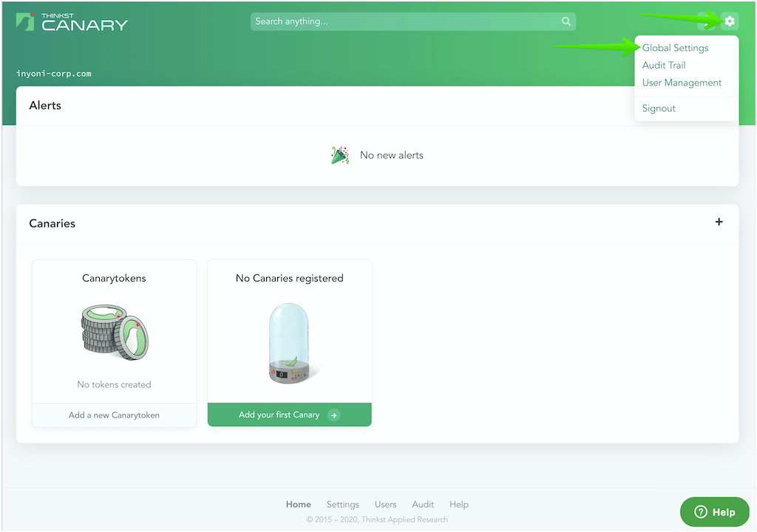Visit the Audit link in footer
This screenshot has height=532, width=757.
(423, 505)
